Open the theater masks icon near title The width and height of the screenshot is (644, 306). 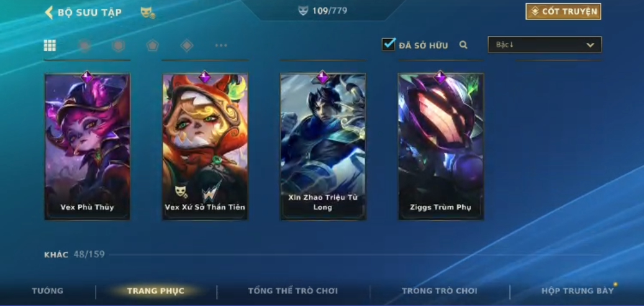[x=147, y=12]
